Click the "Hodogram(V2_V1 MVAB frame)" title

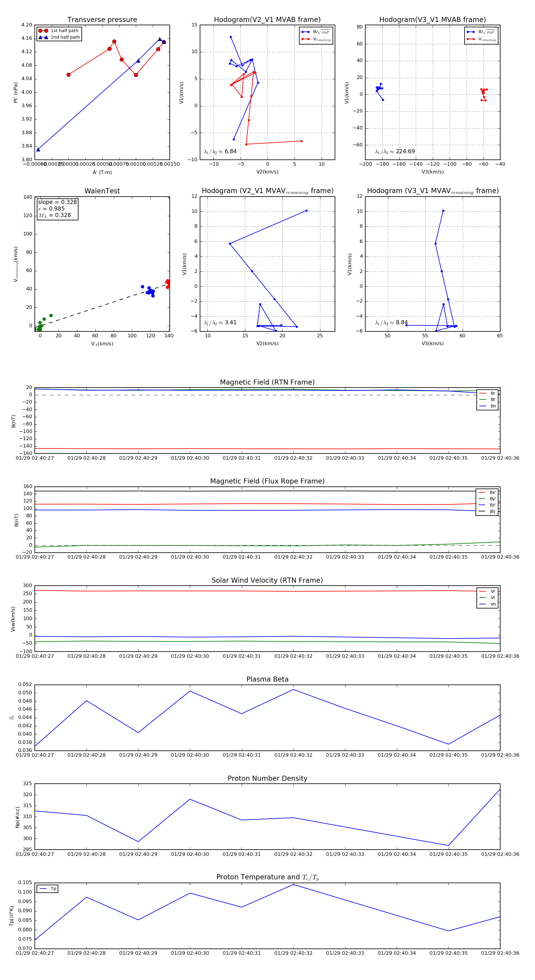(x=267, y=20)
